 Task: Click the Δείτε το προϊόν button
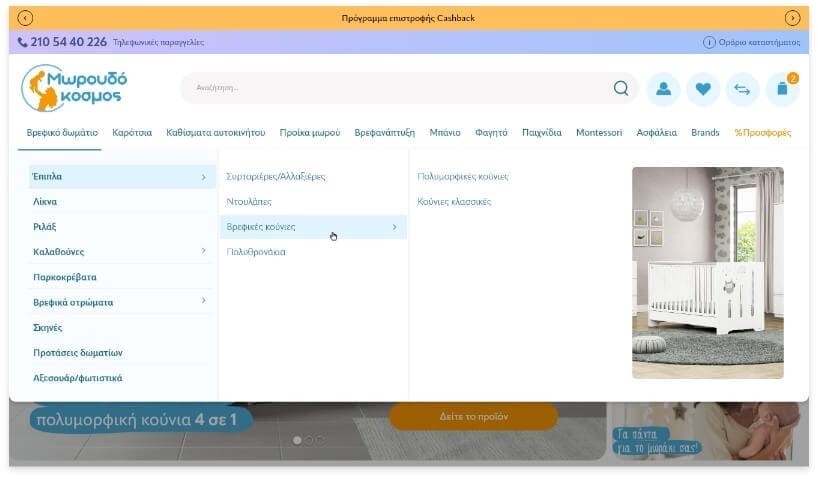[473, 416]
